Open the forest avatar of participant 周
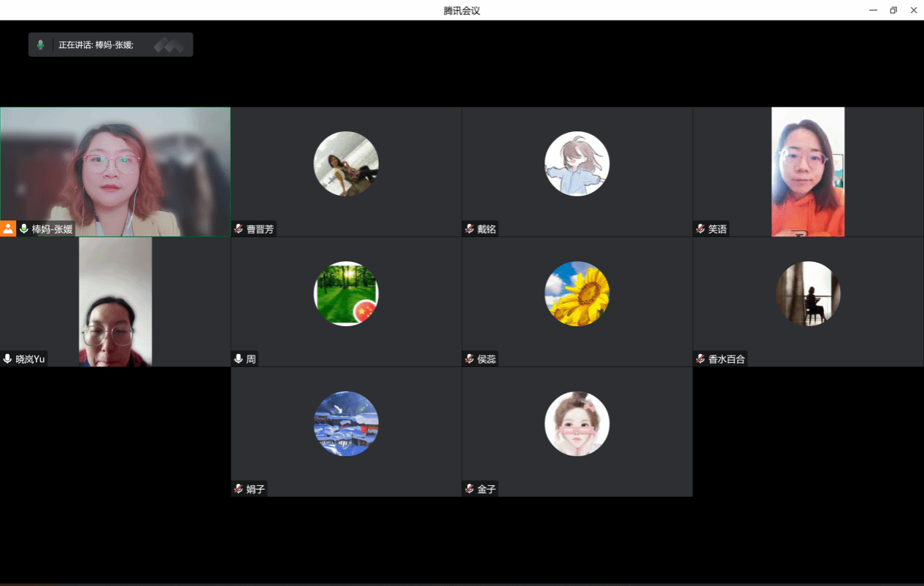Screen dimensions: 924x586 [x=346, y=293]
